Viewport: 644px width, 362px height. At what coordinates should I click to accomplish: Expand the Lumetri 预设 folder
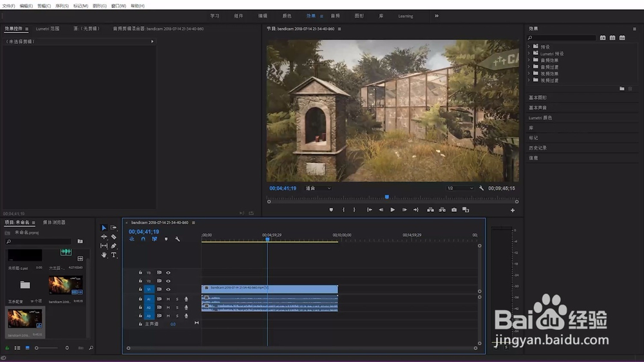tap(529, 53)
